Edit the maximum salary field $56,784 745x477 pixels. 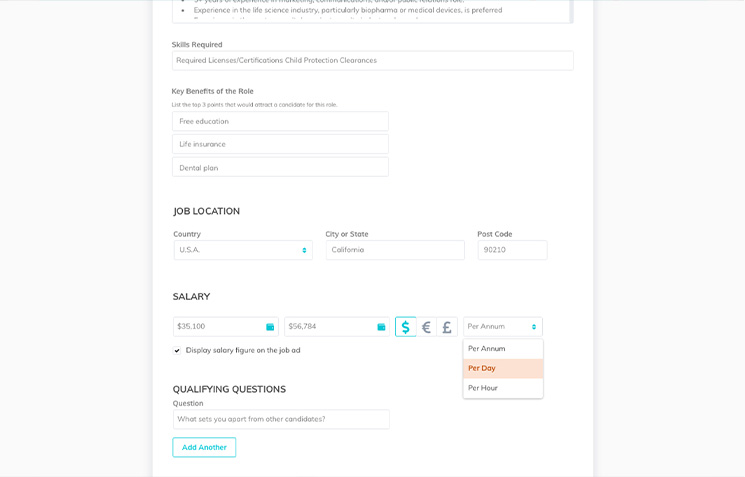337,327
